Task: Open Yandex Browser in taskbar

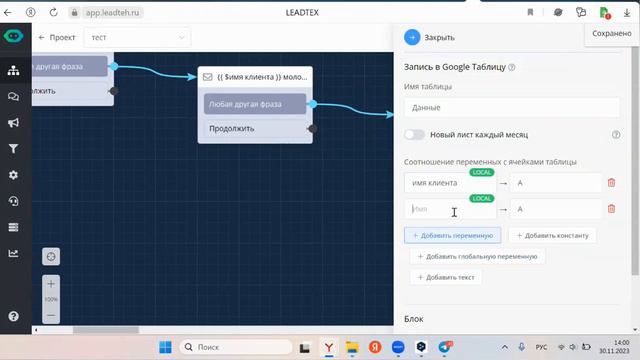Action: [329, 347]
